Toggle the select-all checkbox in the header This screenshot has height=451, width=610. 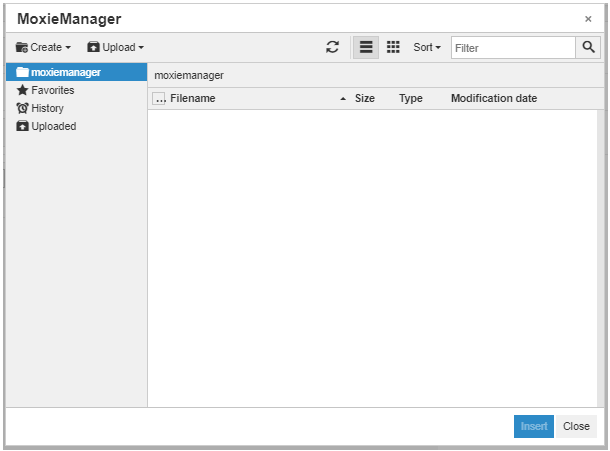click(159, 99)
